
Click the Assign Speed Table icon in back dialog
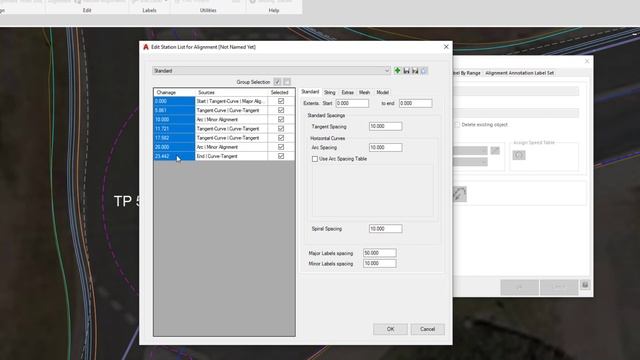(519, 155)
